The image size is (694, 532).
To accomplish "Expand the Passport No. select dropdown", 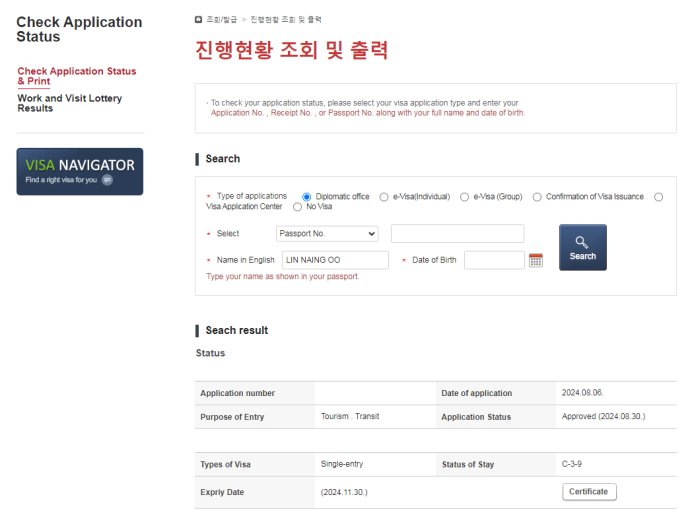I will click(x=327, y=233).
